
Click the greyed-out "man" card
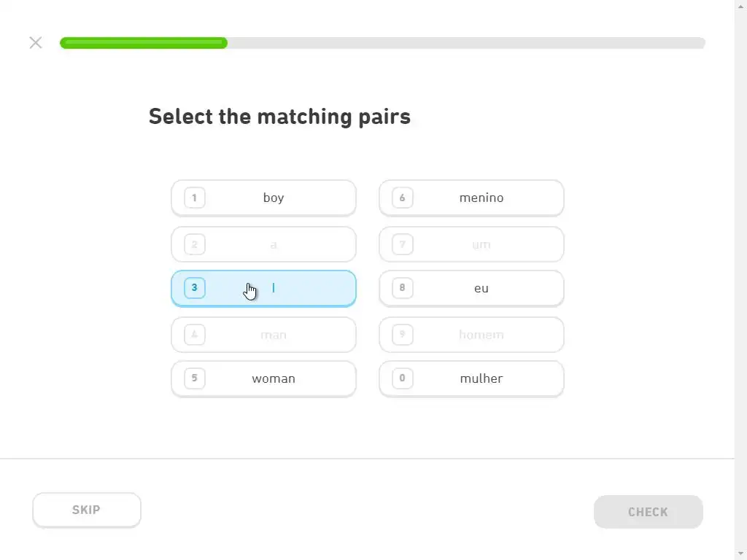pos(263,335)
